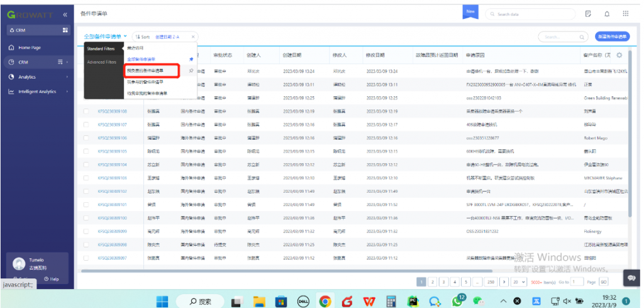This screenshot has height=308, width=644.
Task: Click the GO page button
Action: [x=603, y=282]
